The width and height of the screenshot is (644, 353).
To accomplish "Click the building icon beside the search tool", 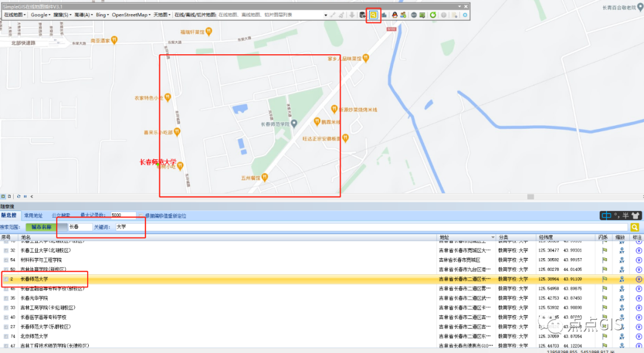I will [384, 15].
